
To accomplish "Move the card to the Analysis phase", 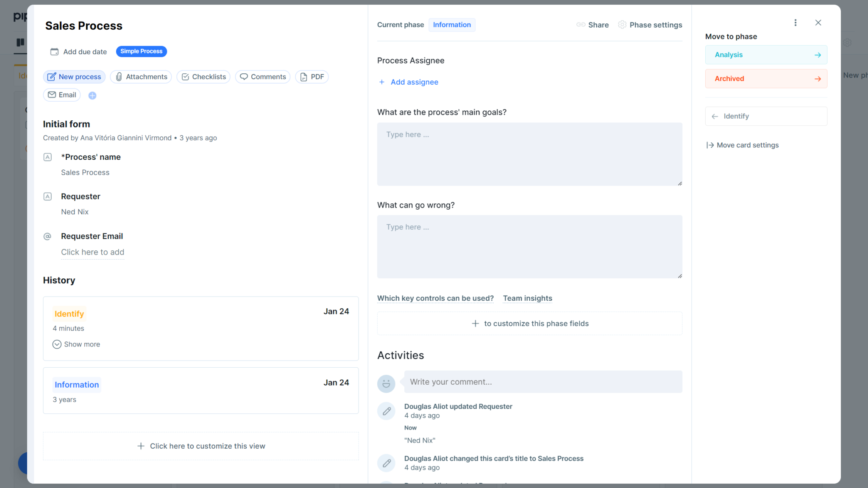I will point(765,55).
